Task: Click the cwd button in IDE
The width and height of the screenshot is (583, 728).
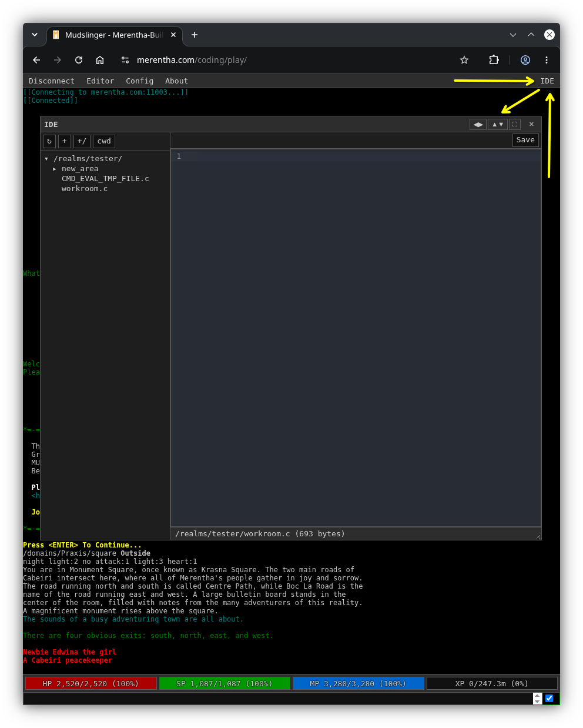Action: (104, 141)
